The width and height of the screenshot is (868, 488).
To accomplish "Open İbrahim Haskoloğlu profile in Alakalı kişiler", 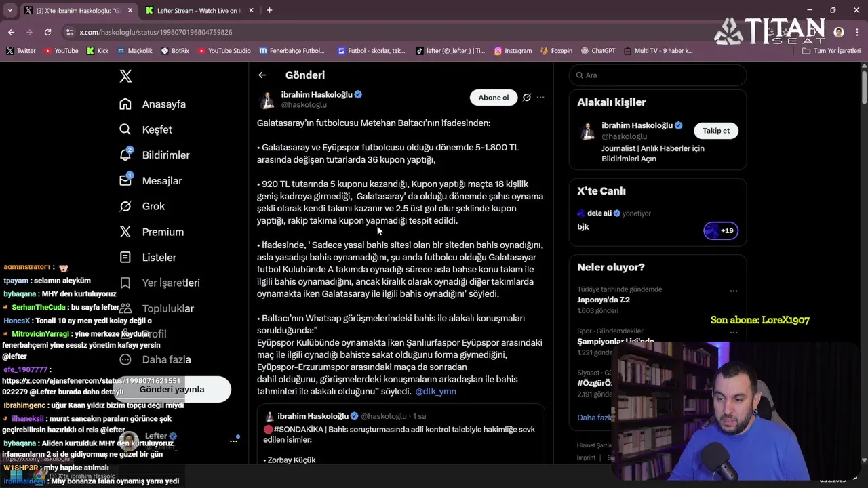I will 637,125.
